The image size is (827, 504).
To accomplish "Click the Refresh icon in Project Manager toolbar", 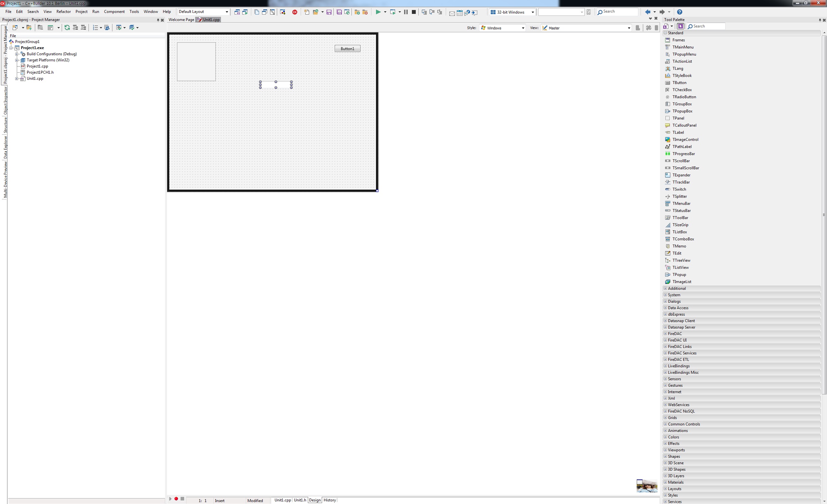I will (67, 28).
